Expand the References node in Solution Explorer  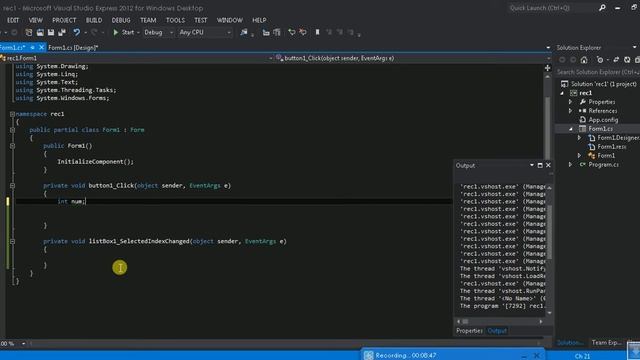click(x=571, y=111)
